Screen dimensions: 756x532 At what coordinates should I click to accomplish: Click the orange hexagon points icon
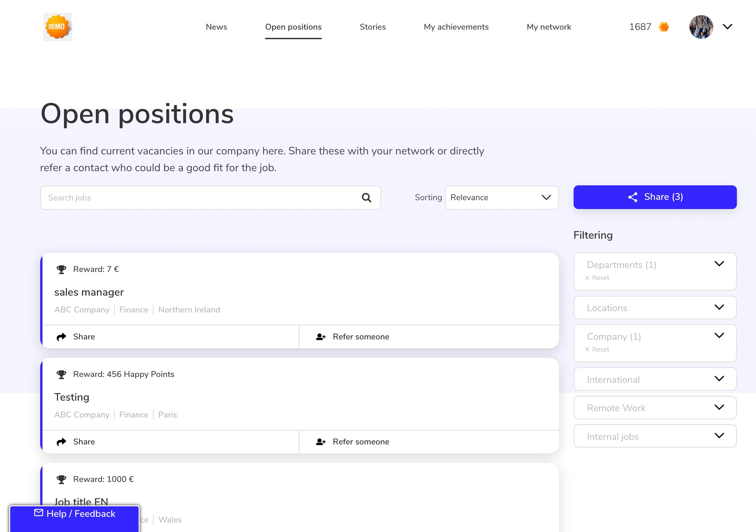tap(663, 27)
